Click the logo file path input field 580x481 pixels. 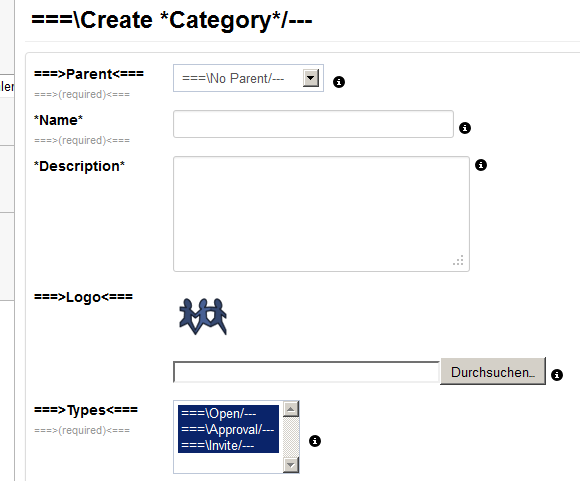[x=306, y=372]
